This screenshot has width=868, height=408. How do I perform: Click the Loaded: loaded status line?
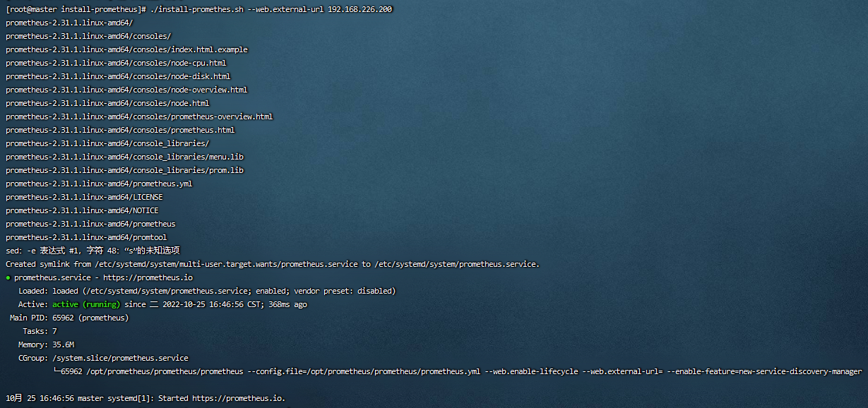207,291
